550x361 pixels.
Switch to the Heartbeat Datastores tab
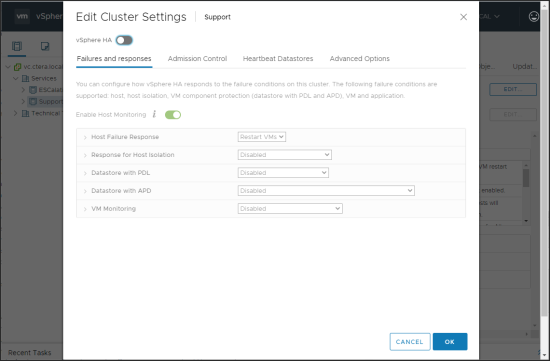(x=278, y=59)
